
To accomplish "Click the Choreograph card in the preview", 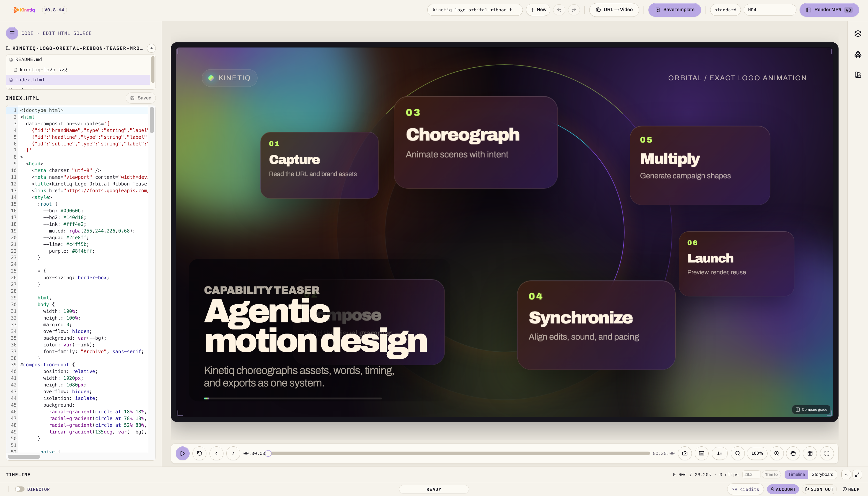I will point(476,142).
